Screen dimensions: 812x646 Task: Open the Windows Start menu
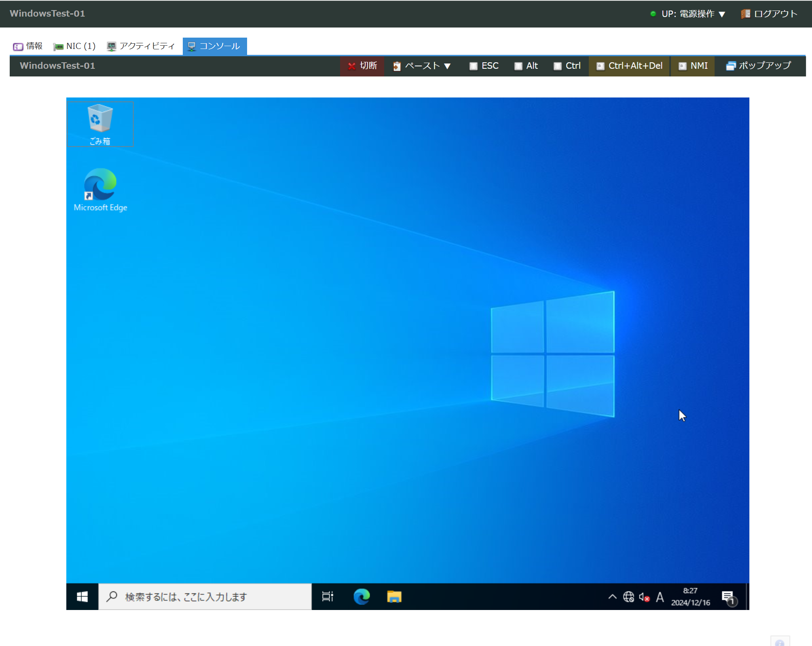click(82, 597)
